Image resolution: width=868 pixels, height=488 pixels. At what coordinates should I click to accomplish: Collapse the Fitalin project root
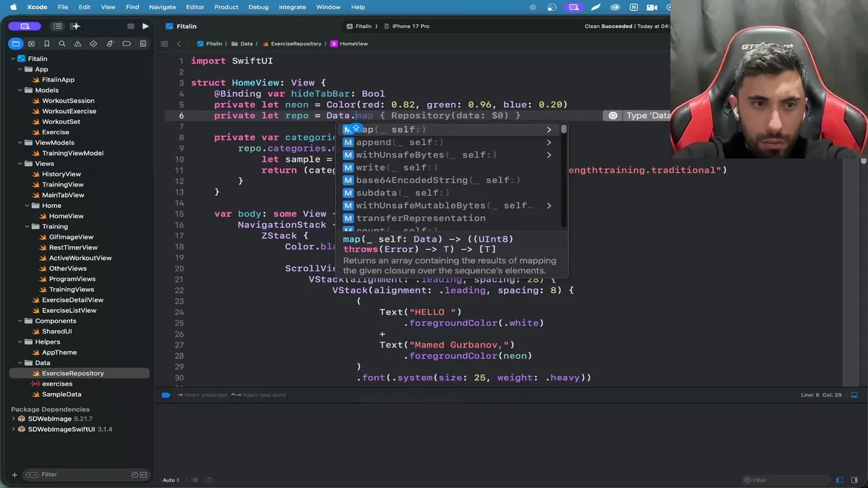click(x=14, y=59)
